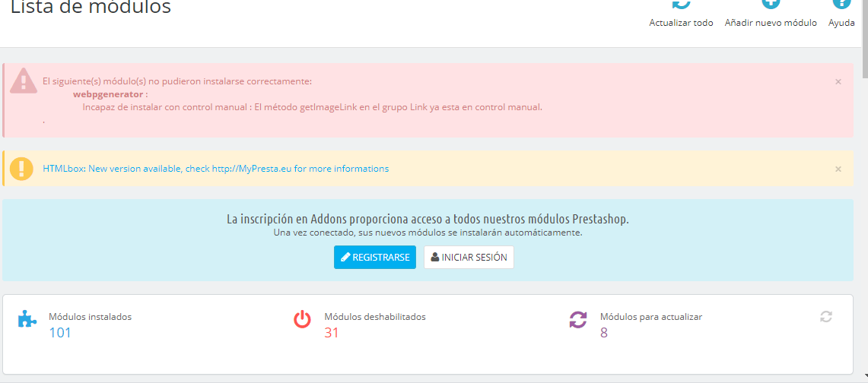Click the Módulos deshabilitados label
The width and height of the screenshot is (868, 383).
(375, 317)
